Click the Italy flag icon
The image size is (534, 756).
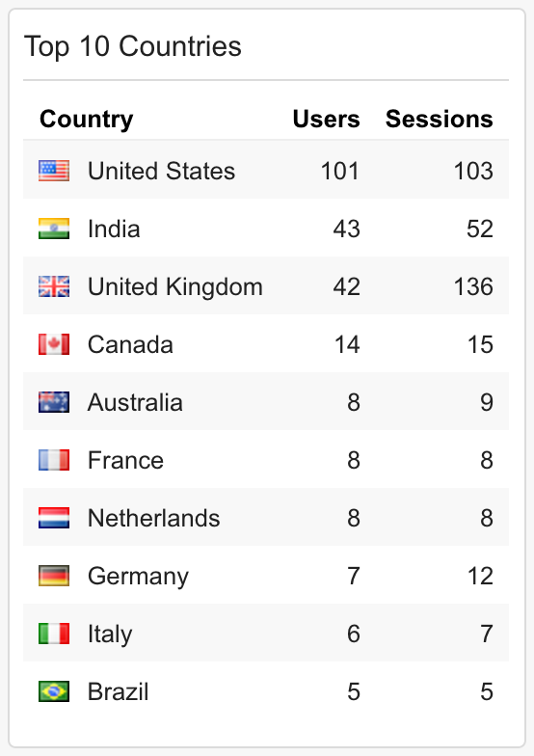54,634
